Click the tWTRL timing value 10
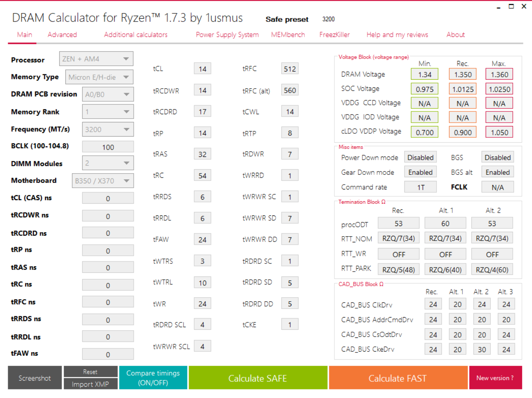The width and height of the screenshot is (532, 398). click(x=202, y=283)
